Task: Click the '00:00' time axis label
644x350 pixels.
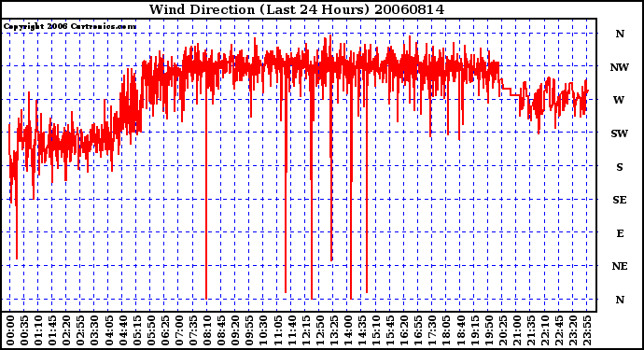Action: pos(10,330)
